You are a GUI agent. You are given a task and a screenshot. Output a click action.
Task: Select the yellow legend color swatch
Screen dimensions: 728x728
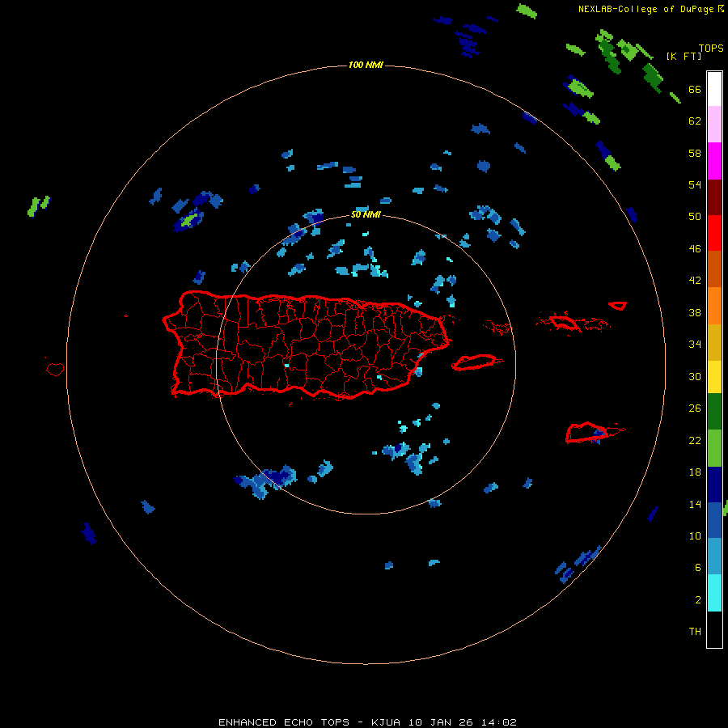(714, 377)
